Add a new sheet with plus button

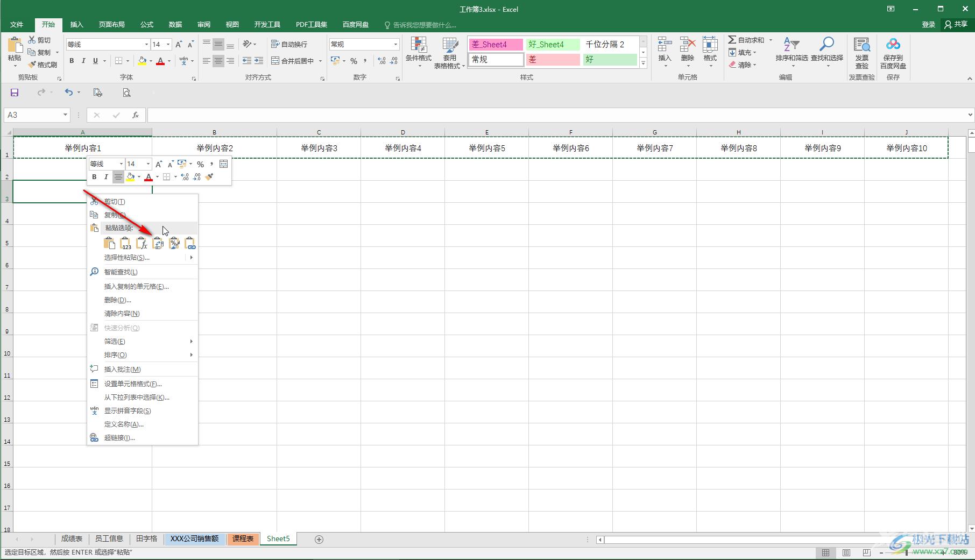(x=319, y=539)
